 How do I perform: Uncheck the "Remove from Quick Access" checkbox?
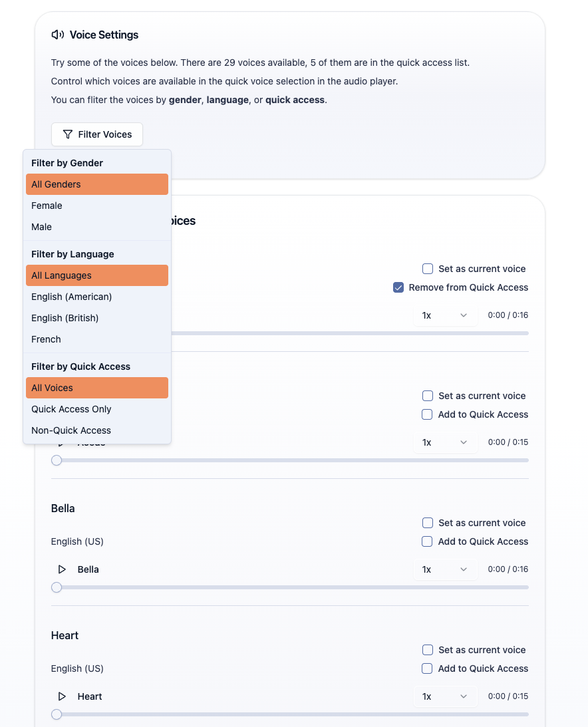398,287
